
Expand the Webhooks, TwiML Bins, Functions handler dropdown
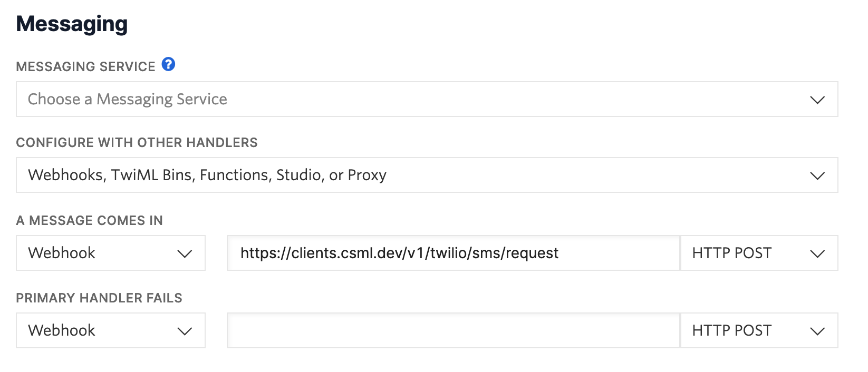427,175
